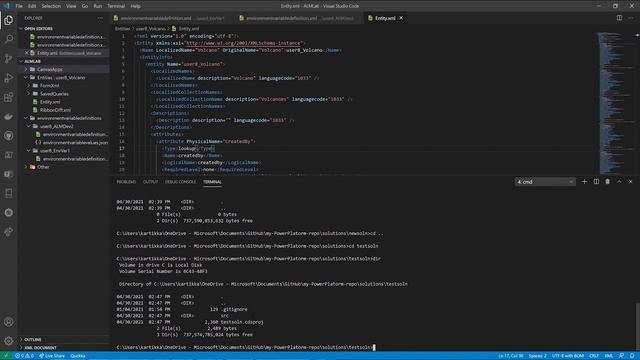
Task: Expand the XML Document section
Action: 65,348
